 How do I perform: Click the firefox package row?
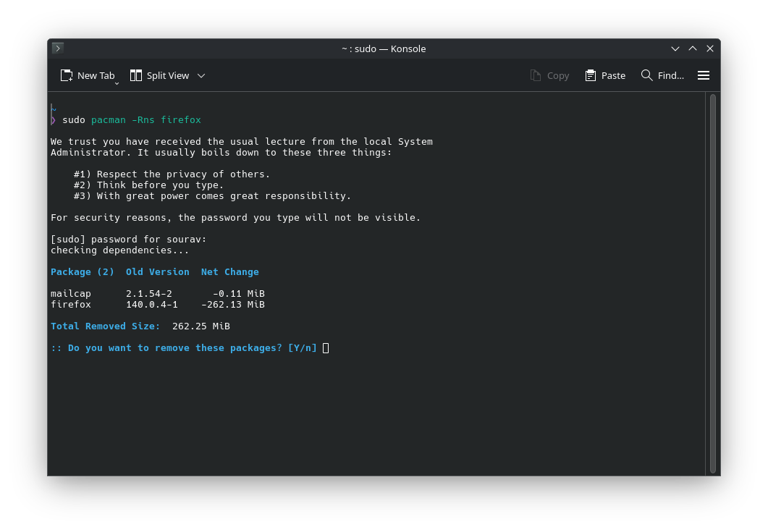tap(157, 305)
